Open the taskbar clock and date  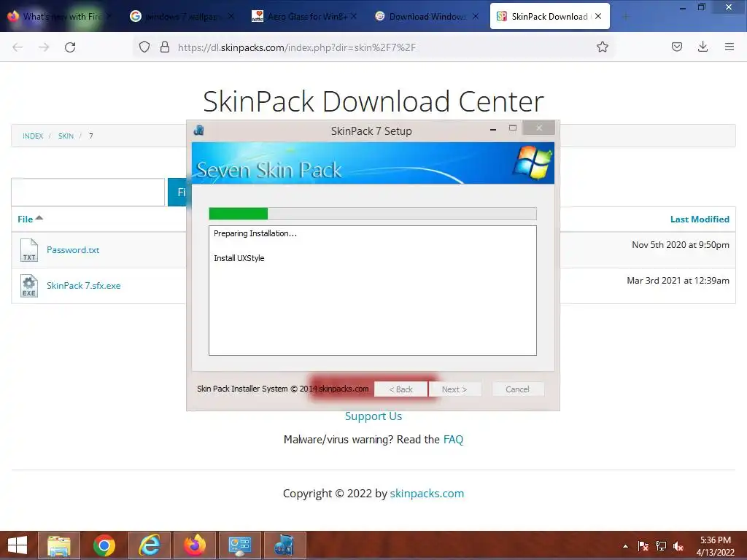tap(715, 546)
